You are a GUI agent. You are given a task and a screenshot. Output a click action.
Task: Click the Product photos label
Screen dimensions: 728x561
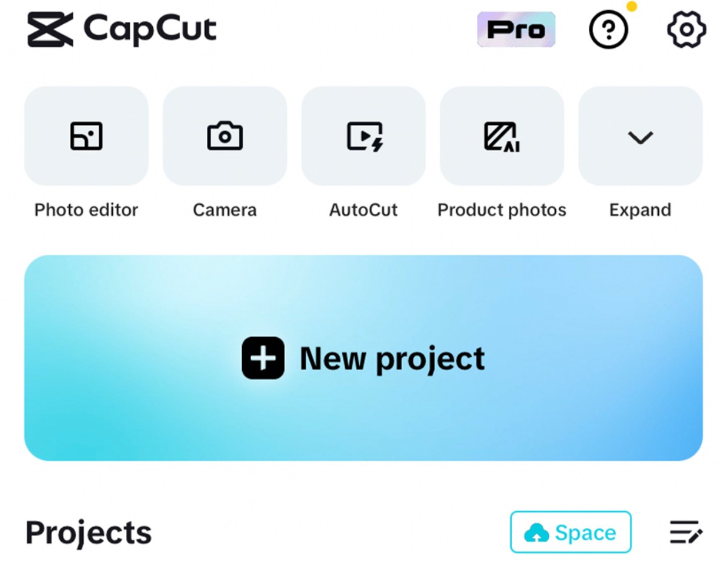[x=502, y=210]
